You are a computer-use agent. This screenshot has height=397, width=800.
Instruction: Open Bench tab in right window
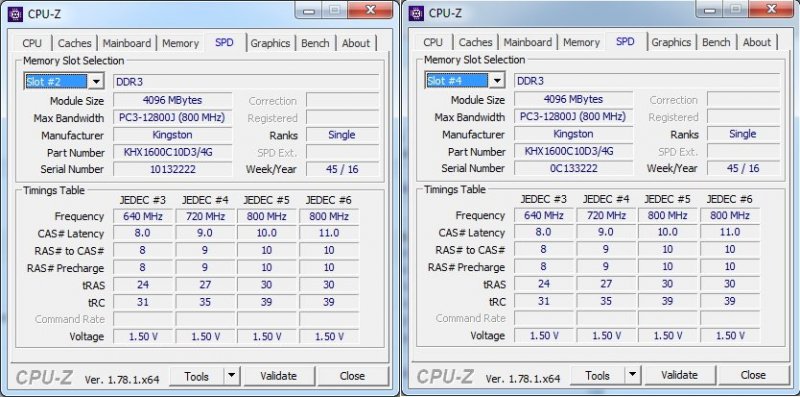point(716,42)
